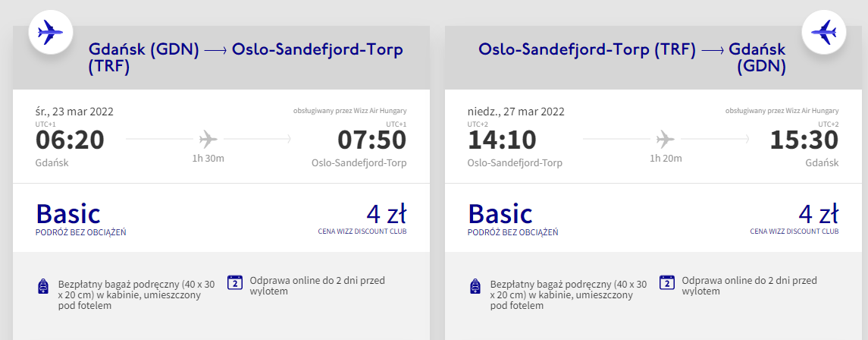Click the return flight's Wizz Air Hungary operator note
The height and width of the screenshot is (340, 868).
click(x=782, y=111)
